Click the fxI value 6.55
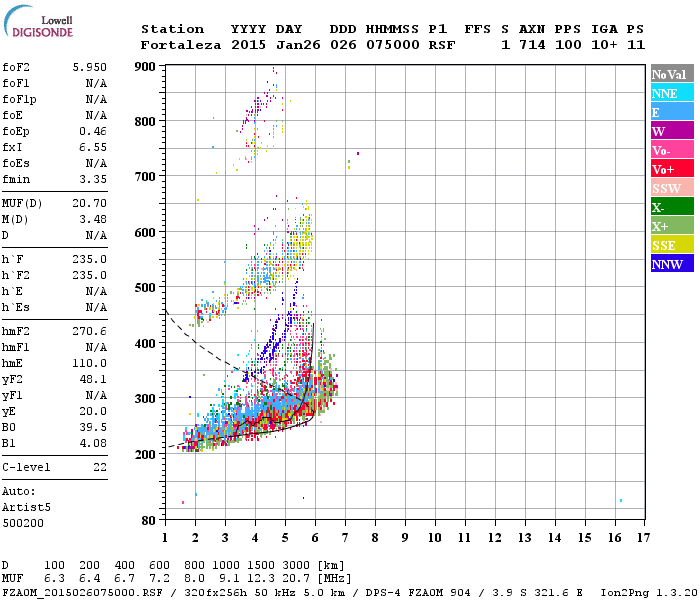 click(93, 147)
